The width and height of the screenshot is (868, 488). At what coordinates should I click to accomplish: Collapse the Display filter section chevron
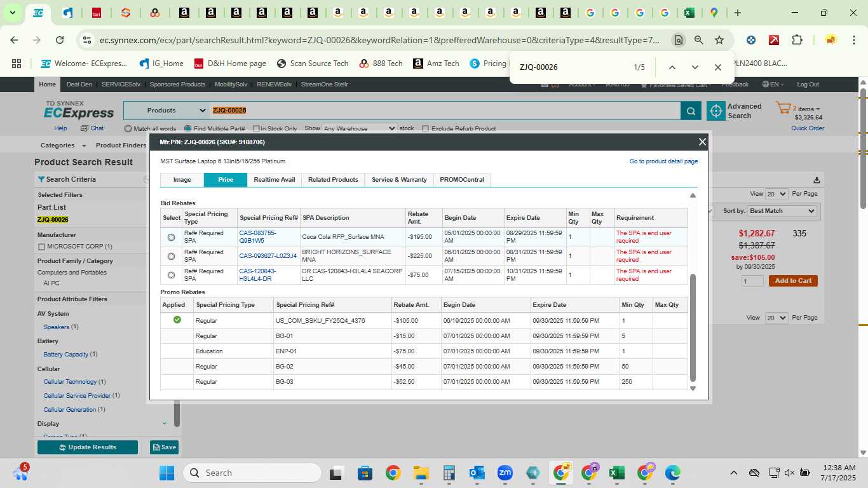pos(165,423)
